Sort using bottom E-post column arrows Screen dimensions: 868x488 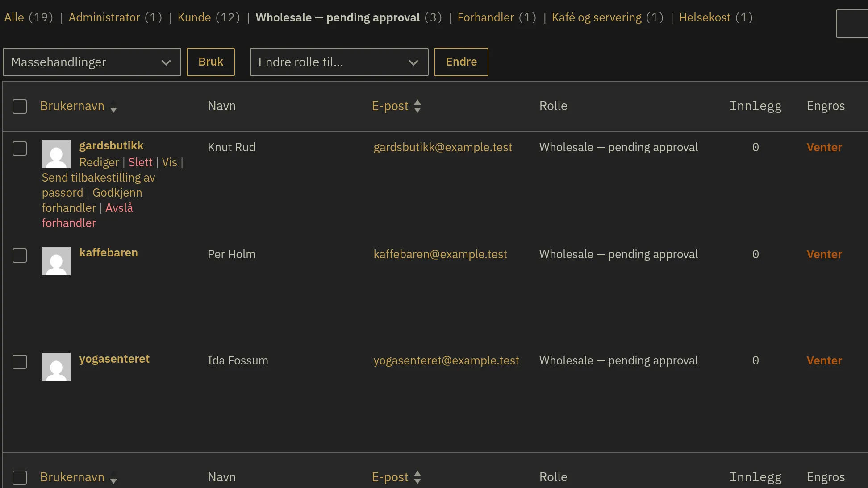[417, 477]
